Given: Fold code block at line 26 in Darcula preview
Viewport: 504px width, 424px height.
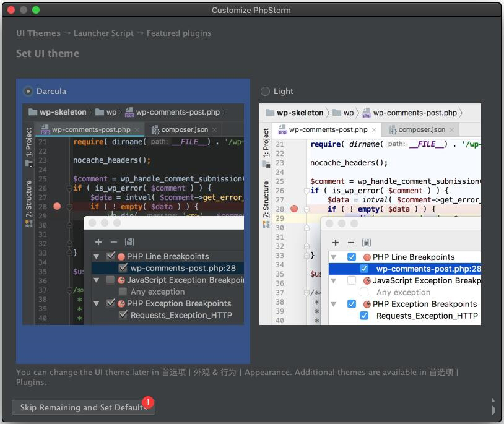Looking at the screenshot, I should [x=69, y=188].
